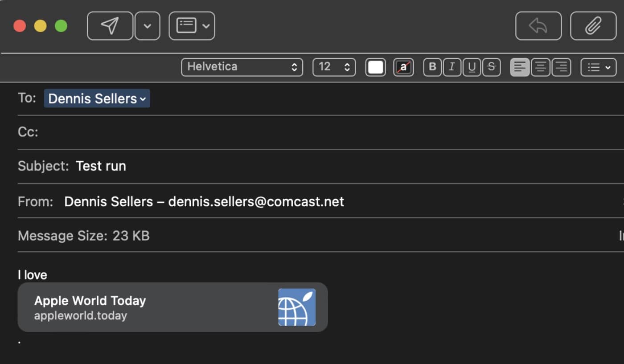
Task: Open the font size 12 dropdown
Action: [x=334, y=67]
